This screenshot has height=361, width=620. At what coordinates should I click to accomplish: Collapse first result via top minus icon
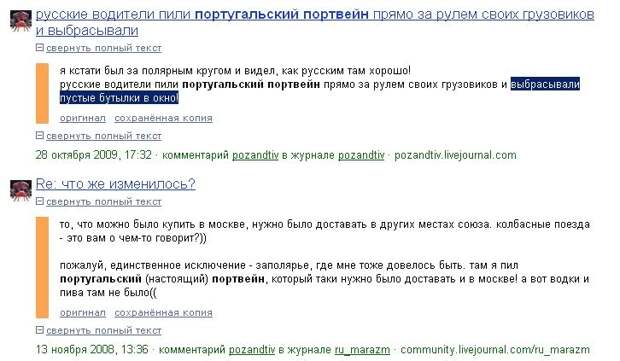pos(39,47)
